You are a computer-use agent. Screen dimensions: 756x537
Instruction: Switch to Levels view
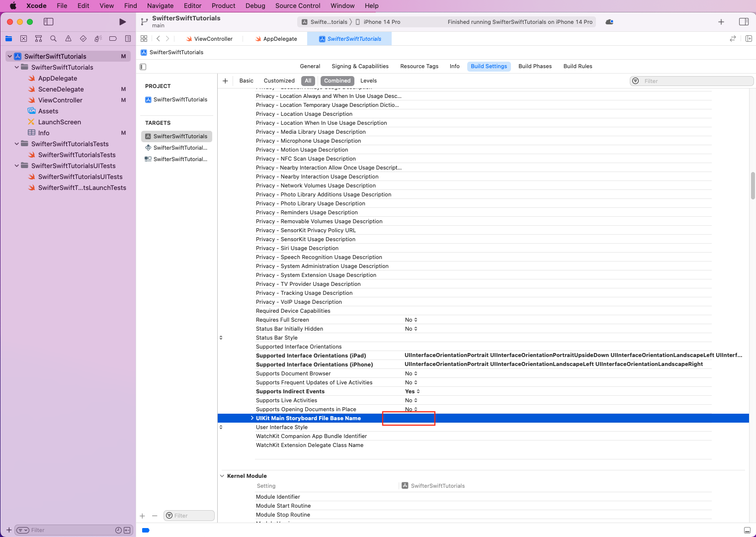(368, 81)
